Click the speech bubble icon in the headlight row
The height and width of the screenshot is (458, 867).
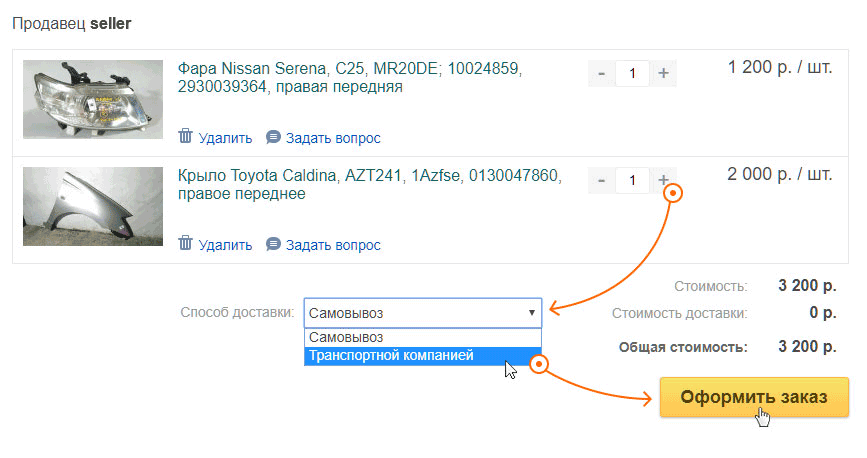click(x=273, y=137)
